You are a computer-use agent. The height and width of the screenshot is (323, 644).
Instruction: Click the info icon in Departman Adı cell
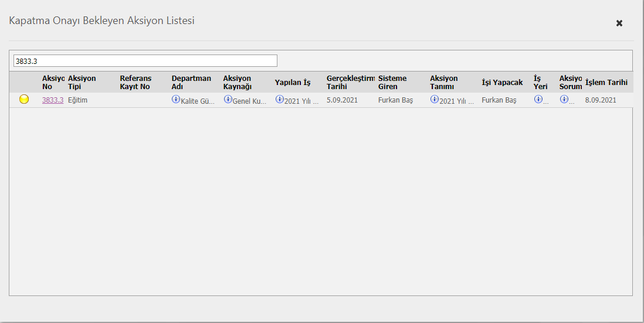tap(175, 100)
